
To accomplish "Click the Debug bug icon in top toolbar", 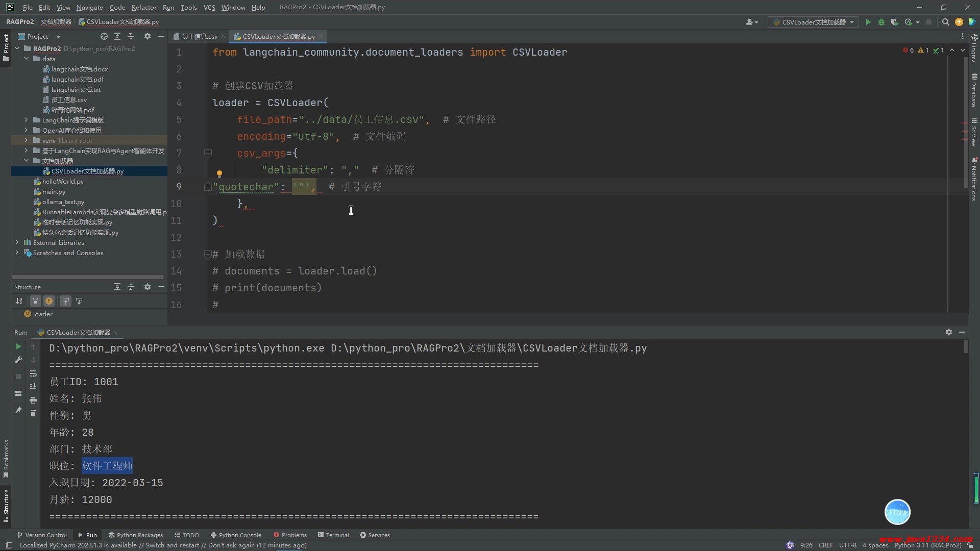I will click(x=881, y=22).
